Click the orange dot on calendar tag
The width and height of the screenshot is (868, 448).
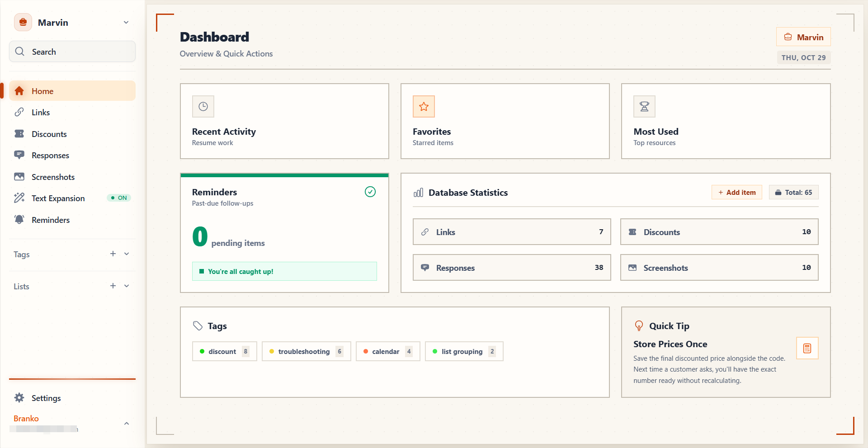tap(366, 351)
